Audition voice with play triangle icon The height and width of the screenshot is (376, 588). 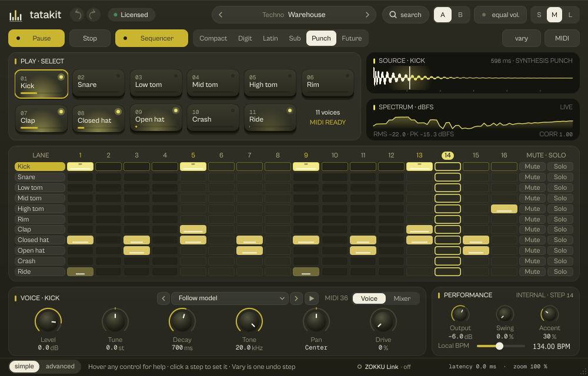[311, 298]
